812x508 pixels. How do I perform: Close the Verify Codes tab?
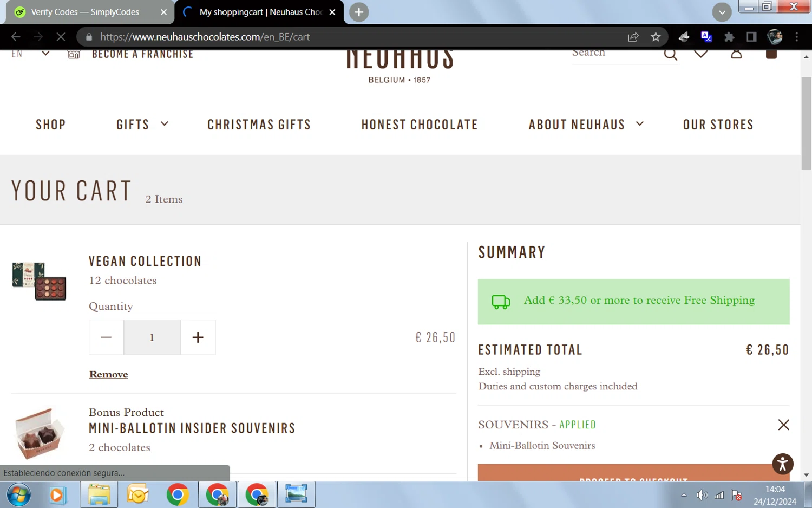163,12
